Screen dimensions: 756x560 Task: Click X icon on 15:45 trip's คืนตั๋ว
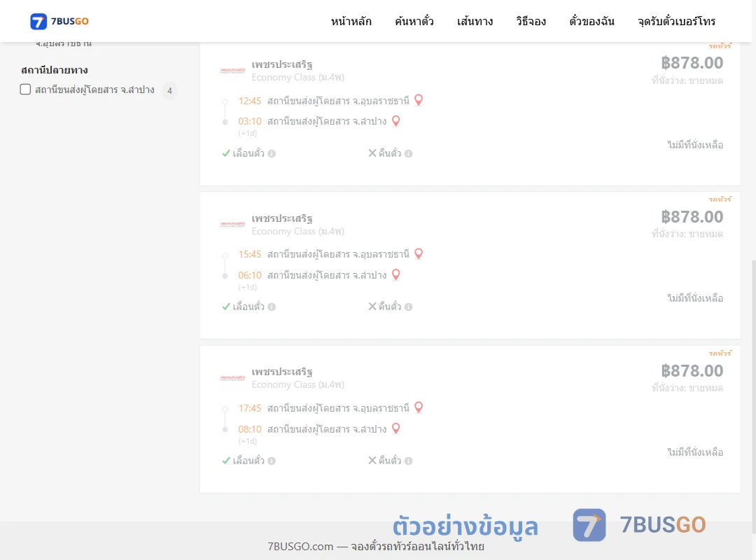click(x=372, y=307)
